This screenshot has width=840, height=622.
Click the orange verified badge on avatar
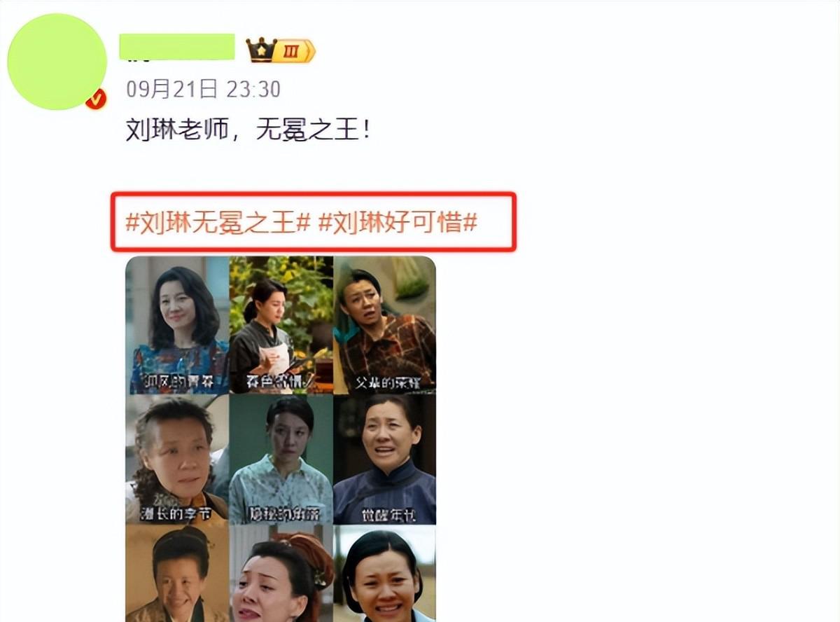pos(95,100)
